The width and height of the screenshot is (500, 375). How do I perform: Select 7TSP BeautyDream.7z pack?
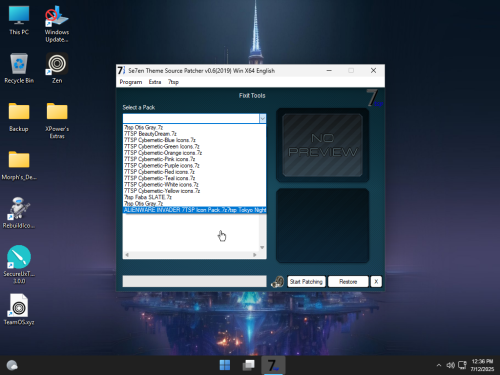point(195,134)
